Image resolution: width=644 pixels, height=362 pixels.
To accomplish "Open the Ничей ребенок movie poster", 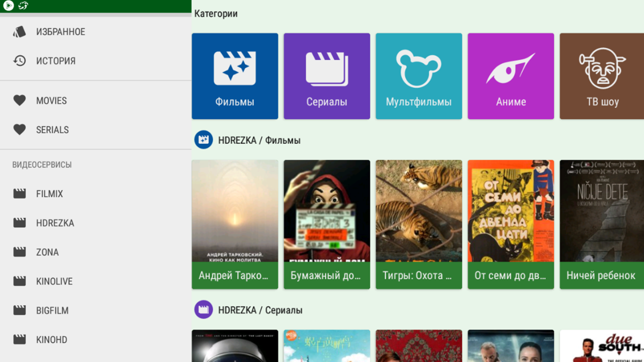I will click(602, 224).
